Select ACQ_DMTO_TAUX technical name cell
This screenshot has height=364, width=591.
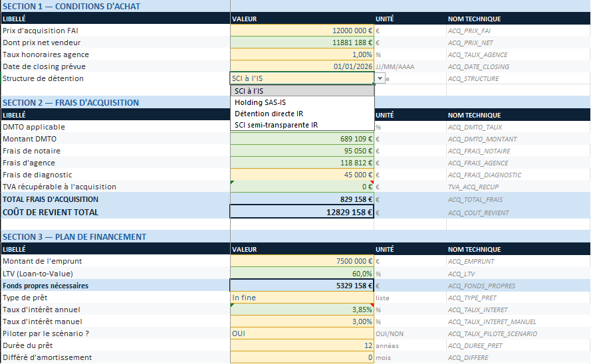pos(475,128)
